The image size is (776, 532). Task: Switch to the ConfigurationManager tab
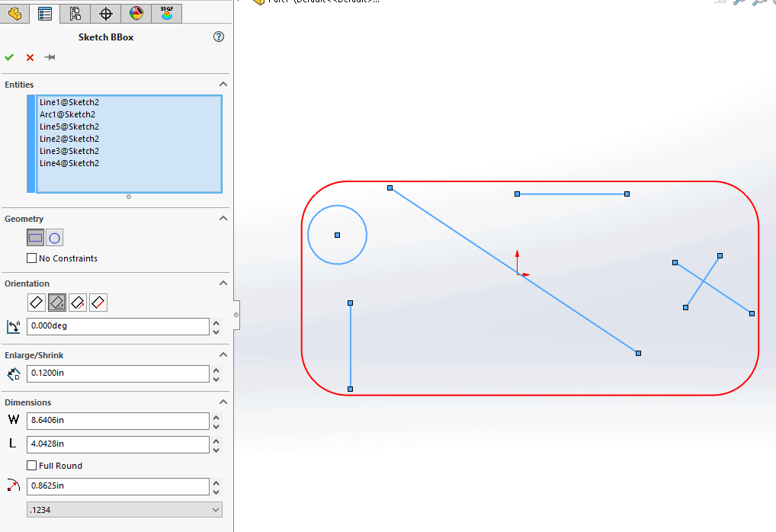(75, 13)
